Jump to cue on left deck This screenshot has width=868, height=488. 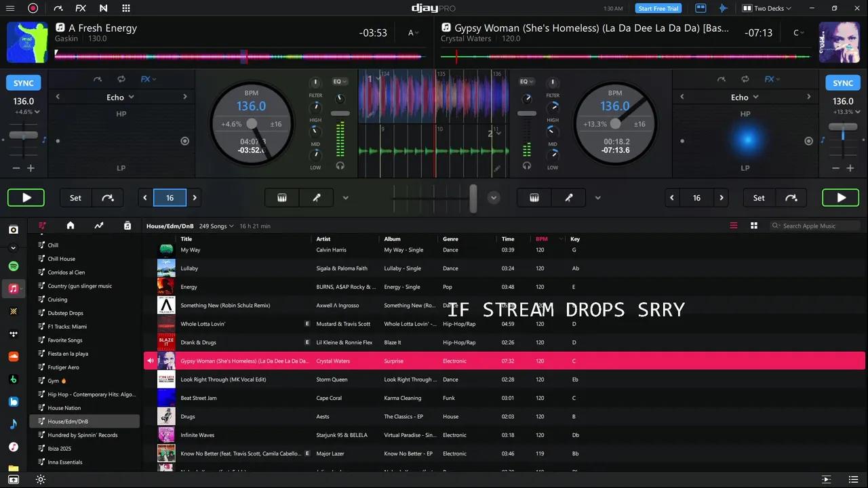pos(108,198)
